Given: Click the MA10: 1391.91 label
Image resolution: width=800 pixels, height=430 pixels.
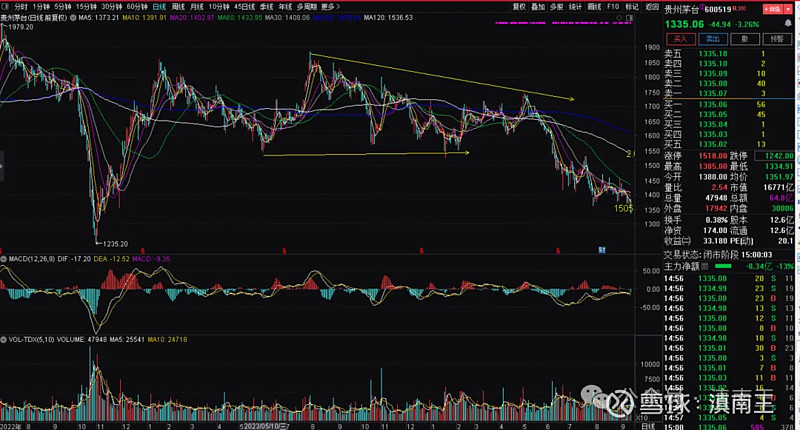Looking at the screenshot, I should (x=144, y=17).
